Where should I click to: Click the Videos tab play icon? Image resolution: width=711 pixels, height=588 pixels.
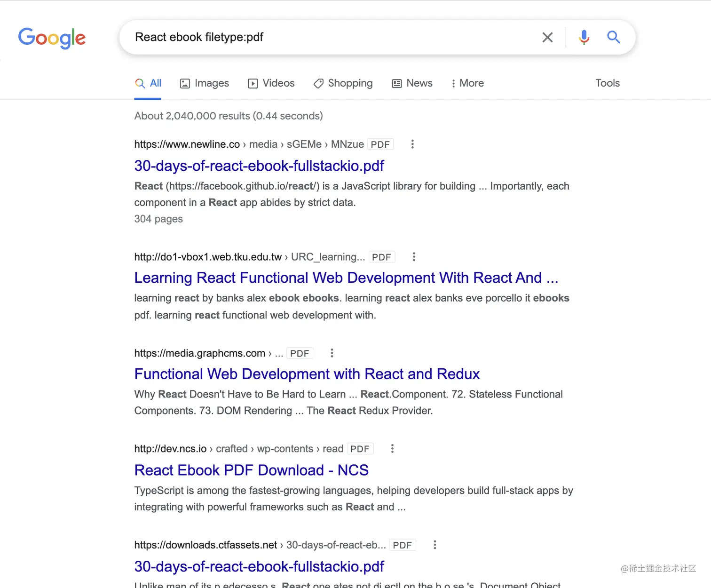[x=253, y=84]
